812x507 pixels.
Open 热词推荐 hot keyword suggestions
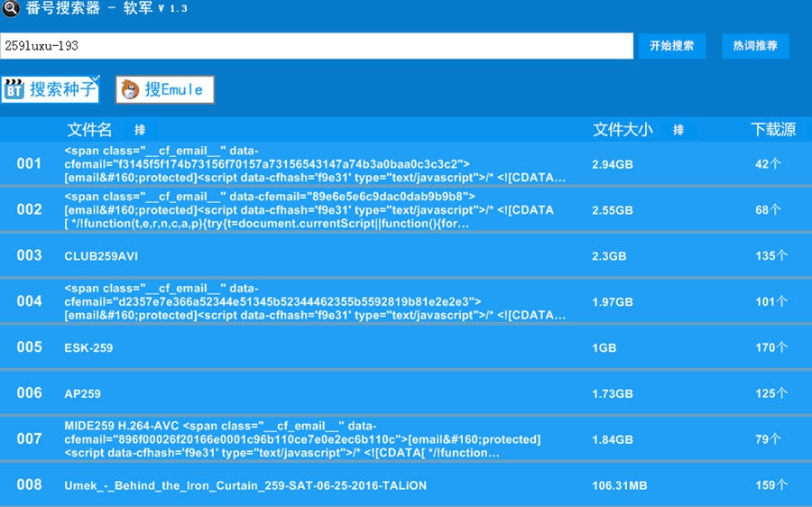(x=755, y=46)
